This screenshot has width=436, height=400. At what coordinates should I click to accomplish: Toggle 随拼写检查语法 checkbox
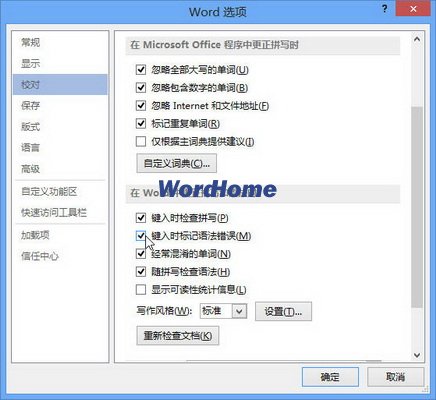[x=141, y=272]
